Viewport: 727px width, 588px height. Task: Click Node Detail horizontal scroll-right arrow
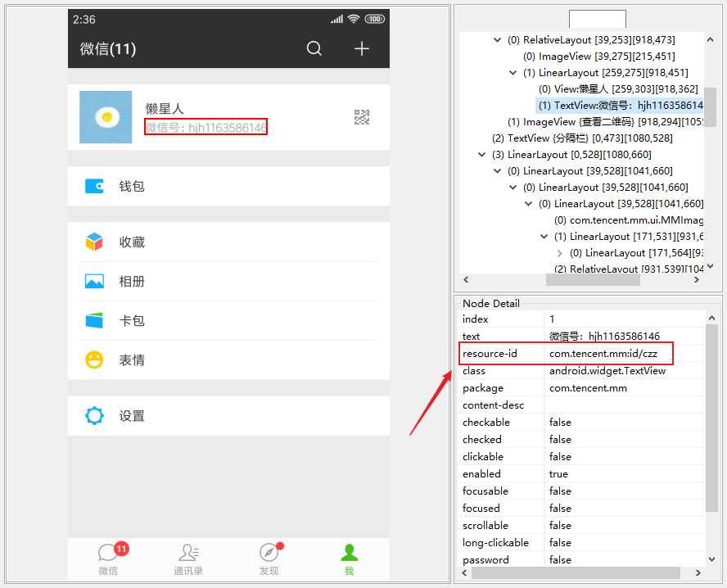tap(698, 573)
